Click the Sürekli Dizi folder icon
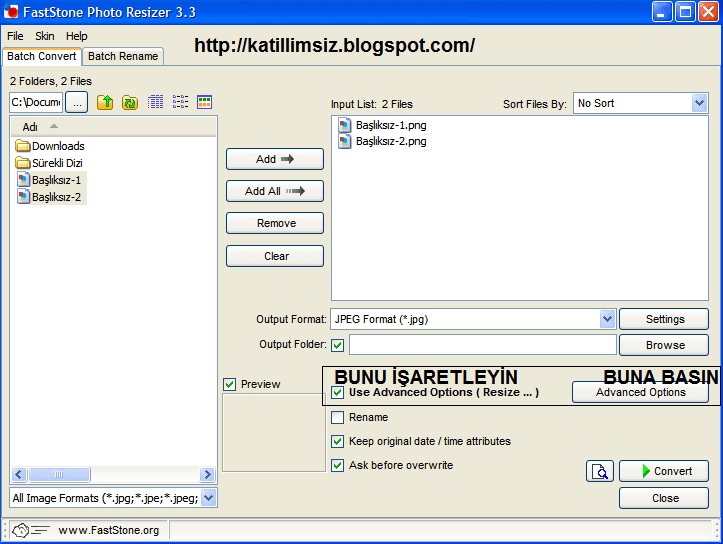 click(x=23, y=163)
